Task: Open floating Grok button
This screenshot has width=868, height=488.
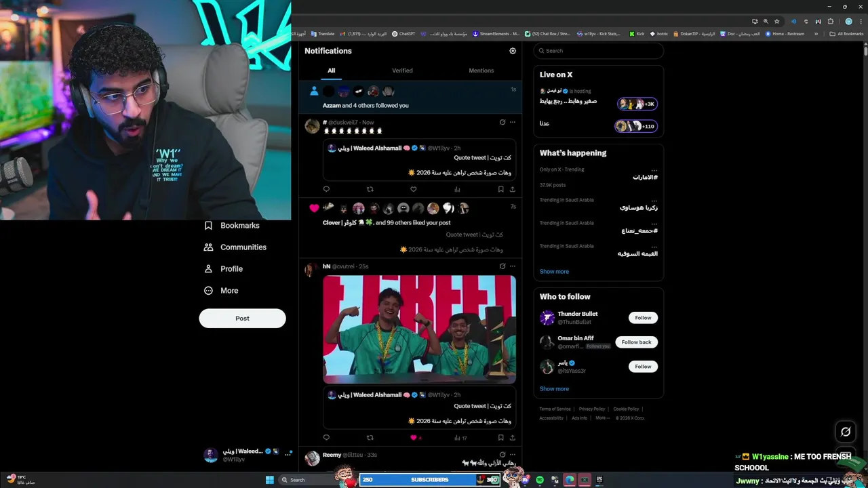Action: click(x=846, y=432)
